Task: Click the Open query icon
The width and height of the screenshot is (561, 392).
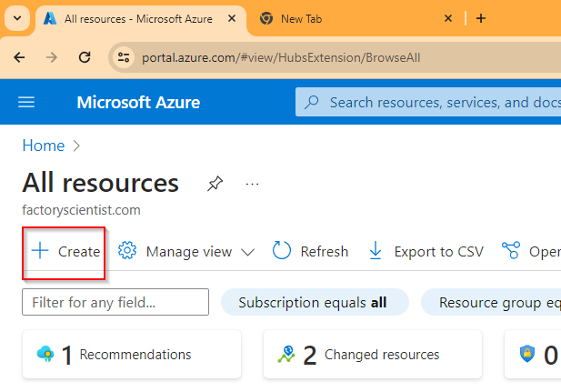Action: click(511, 250)
